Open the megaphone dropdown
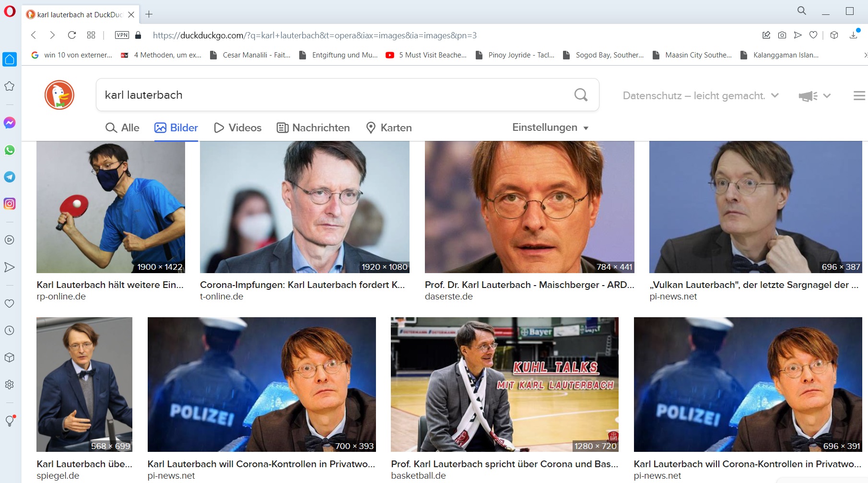This screenshot has height=483, width=868. point(814,96)
